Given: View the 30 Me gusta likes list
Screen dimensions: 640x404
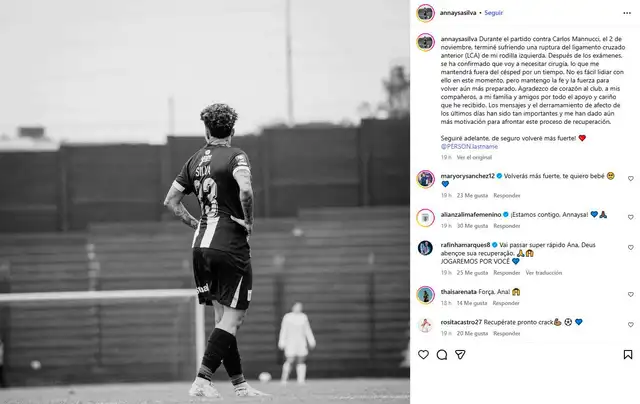Looking at the screenshot, I should [x=472, y=226].
